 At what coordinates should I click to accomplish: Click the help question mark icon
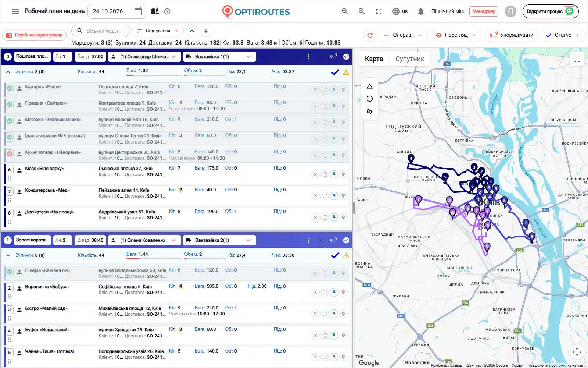(167, 11)
